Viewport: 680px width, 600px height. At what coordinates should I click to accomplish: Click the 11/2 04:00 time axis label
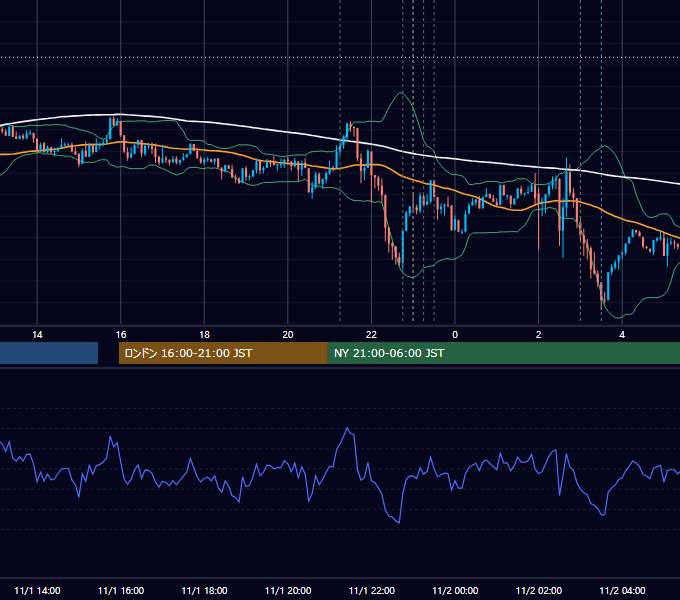pos(622,590)
